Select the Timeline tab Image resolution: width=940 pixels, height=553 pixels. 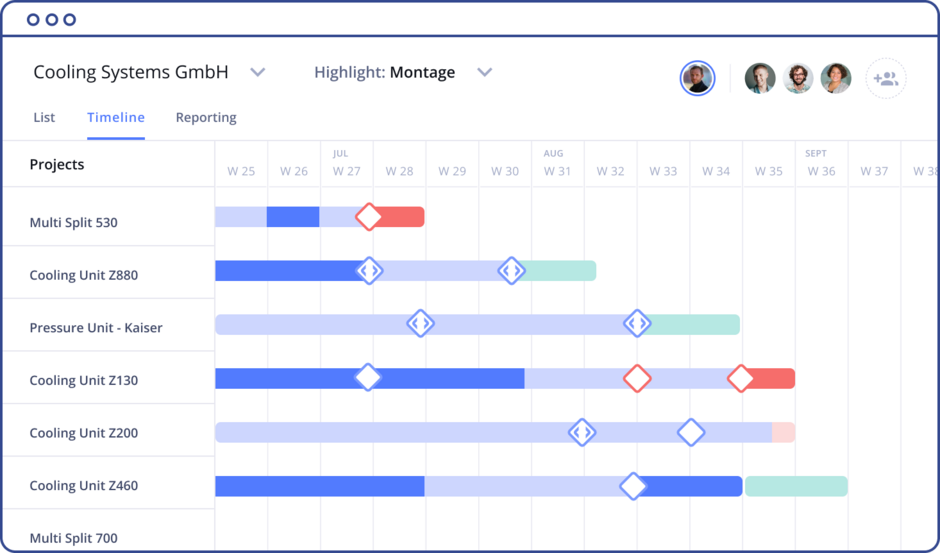[x=116, y=117]
